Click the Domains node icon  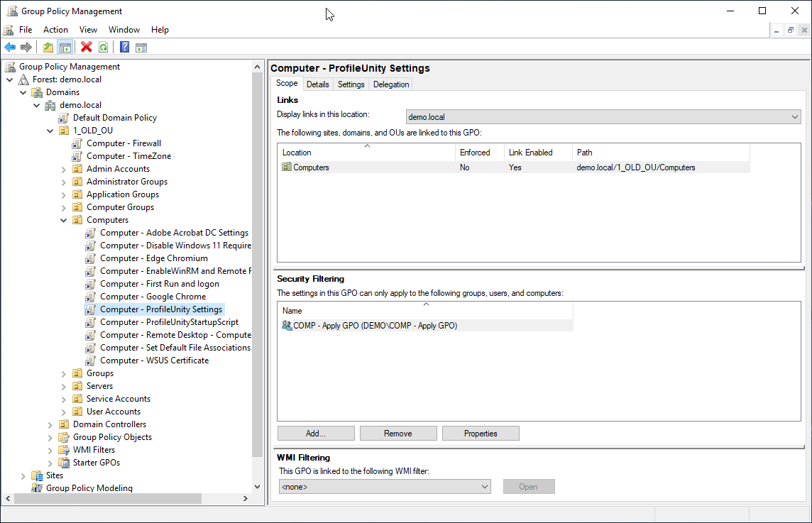click(x=38, y=93)
